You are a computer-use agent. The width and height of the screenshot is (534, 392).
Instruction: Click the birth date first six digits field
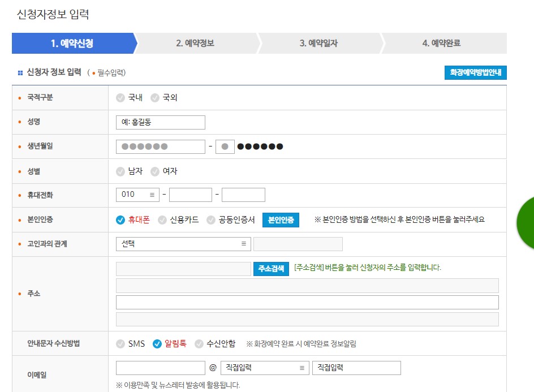pos(161,147)
